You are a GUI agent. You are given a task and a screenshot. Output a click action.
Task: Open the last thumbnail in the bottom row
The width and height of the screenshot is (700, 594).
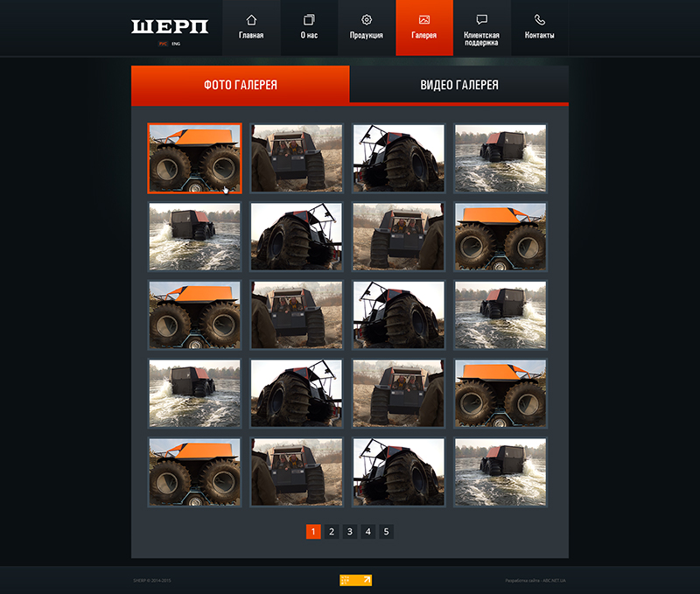[x=500, y=472]
